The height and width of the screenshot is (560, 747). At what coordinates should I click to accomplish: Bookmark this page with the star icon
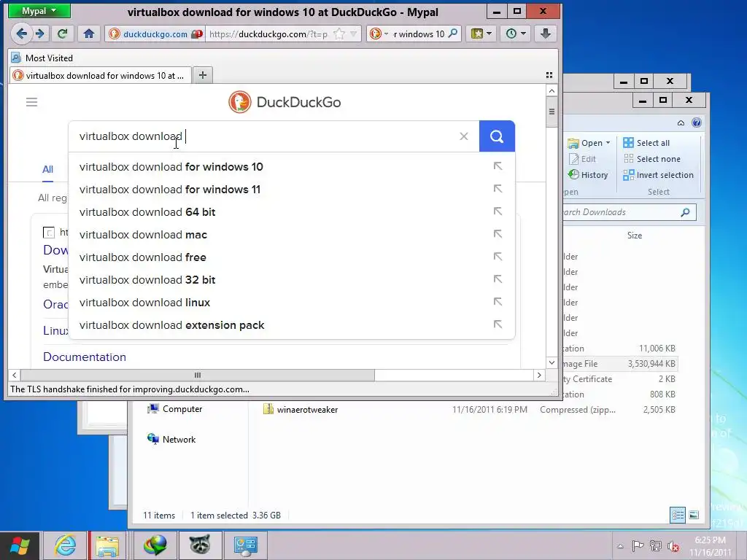(339, 34)
